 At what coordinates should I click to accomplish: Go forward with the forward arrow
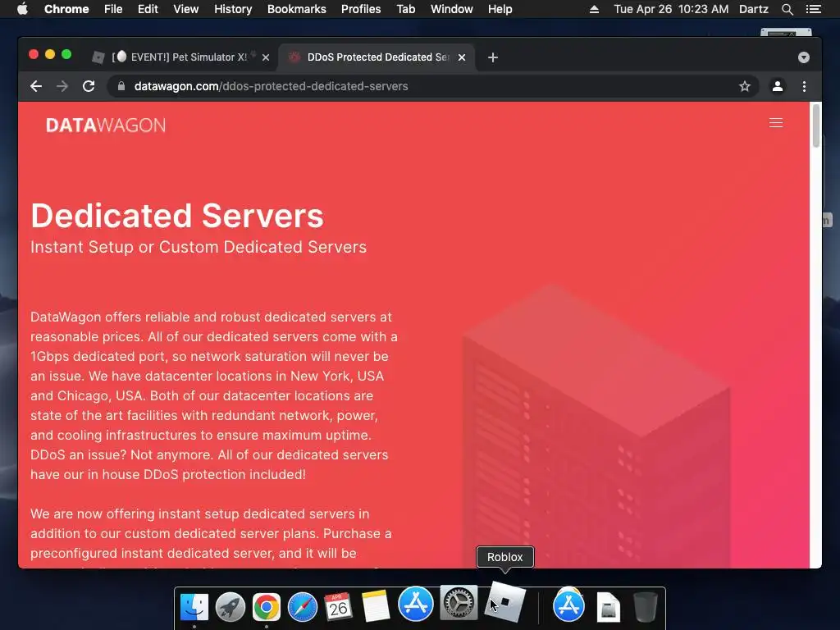click(62, 86)
